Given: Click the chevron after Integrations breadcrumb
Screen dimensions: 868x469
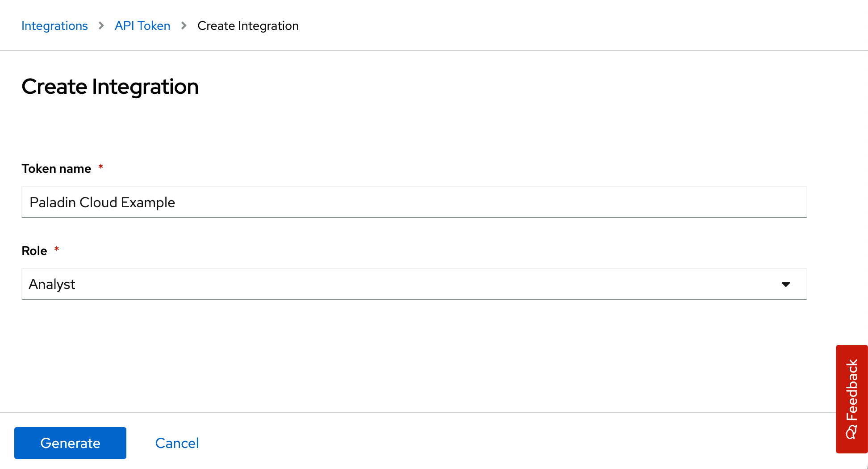Looking at the screenshot, I should [101, 26].
